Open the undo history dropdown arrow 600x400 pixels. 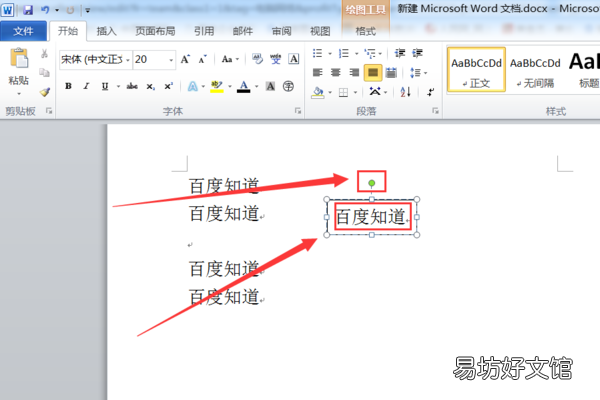57,10
